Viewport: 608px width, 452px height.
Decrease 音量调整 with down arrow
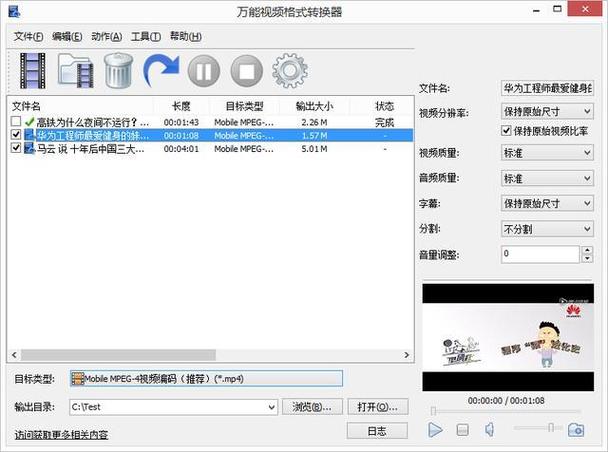(x=588, y=259)
